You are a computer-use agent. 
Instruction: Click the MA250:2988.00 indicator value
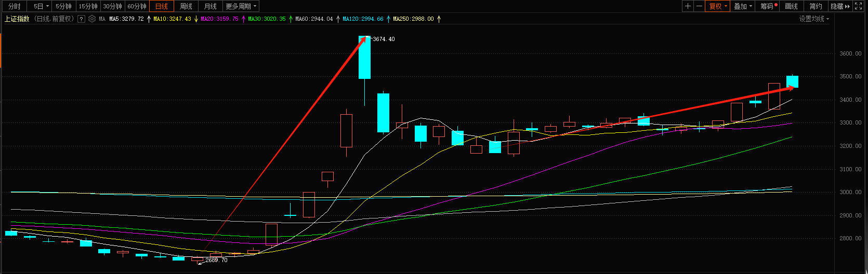pos(413,19)
